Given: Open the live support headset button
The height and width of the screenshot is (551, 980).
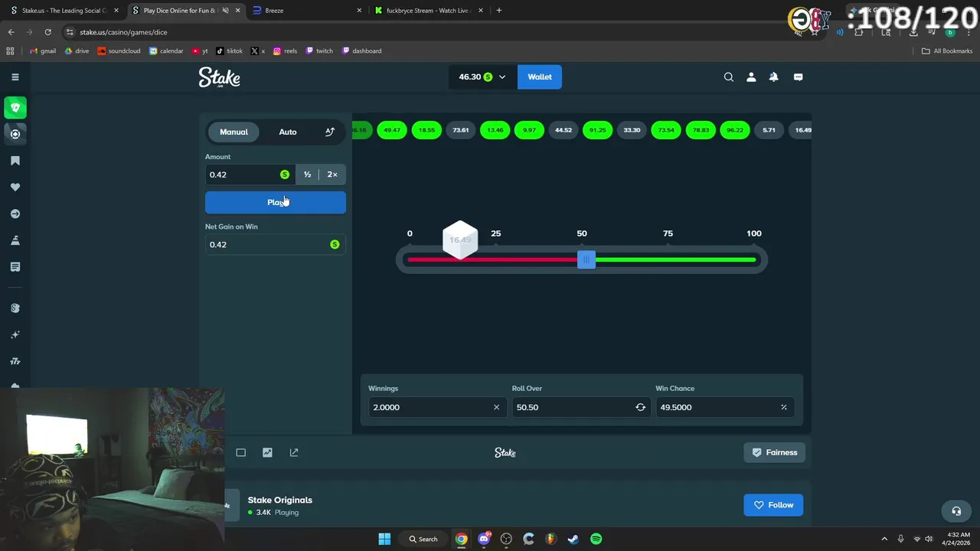Looking at the screenshot, I should click(956, 511).
